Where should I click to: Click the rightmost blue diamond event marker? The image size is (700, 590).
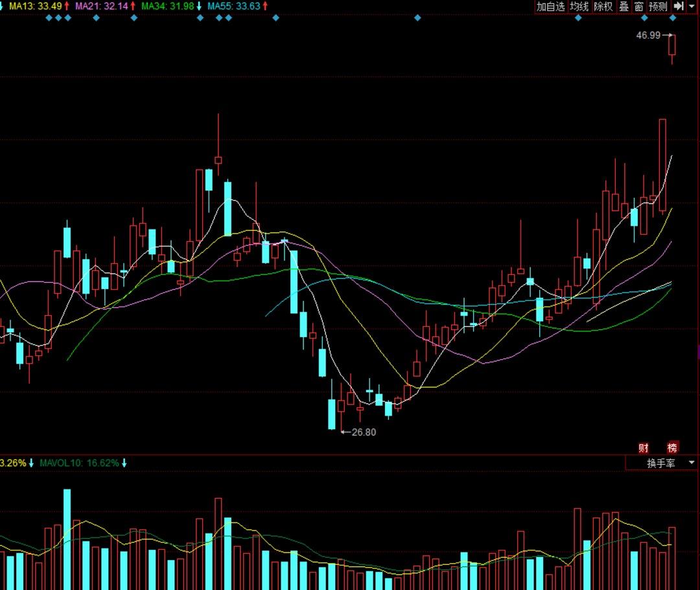pyautogui.click(x=673, y=18)
